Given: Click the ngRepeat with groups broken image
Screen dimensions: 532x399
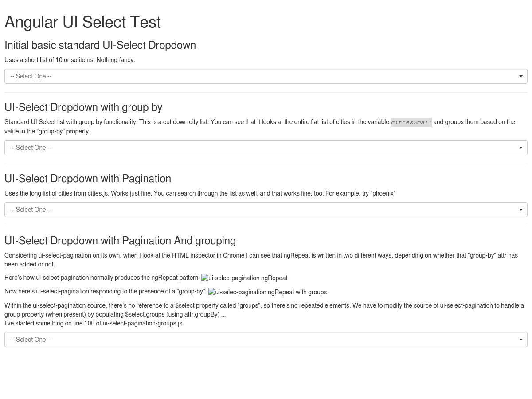Looking at the screenshot, I should point(268,292).
